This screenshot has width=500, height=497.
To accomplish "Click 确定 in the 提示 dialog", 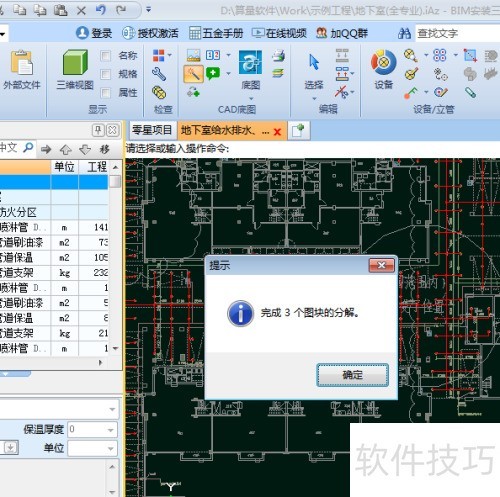I will 352,375.
